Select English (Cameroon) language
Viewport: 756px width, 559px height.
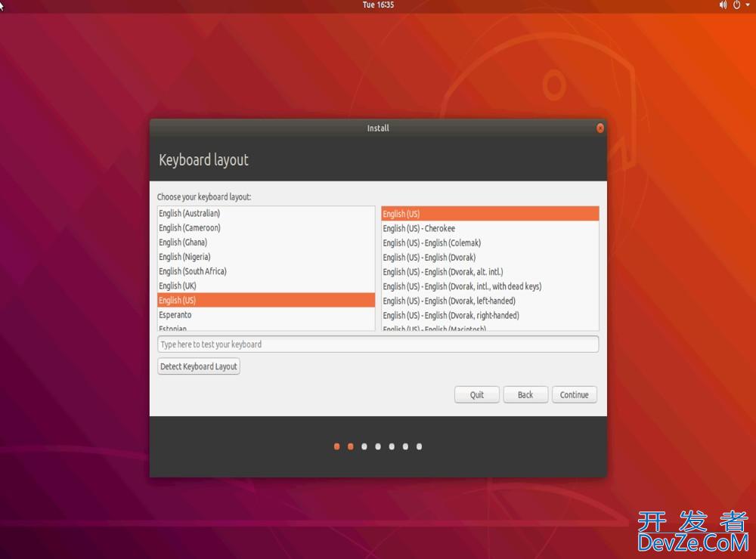266,227
